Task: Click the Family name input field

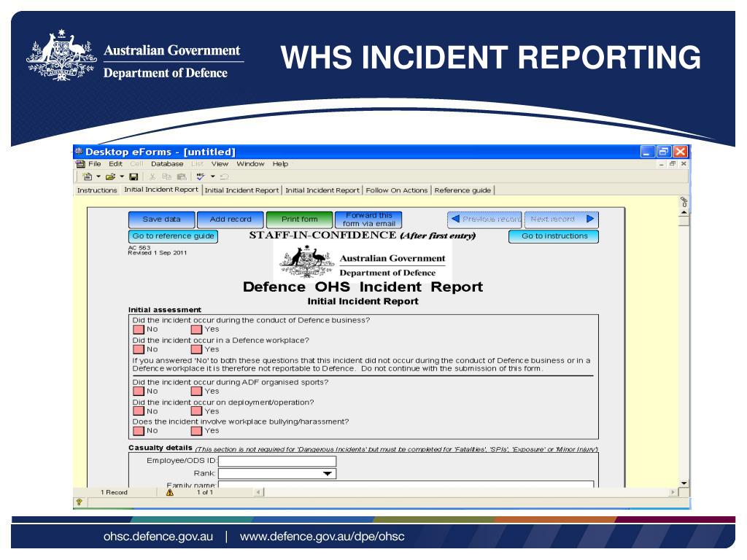Action: click(x=406, y=484)
